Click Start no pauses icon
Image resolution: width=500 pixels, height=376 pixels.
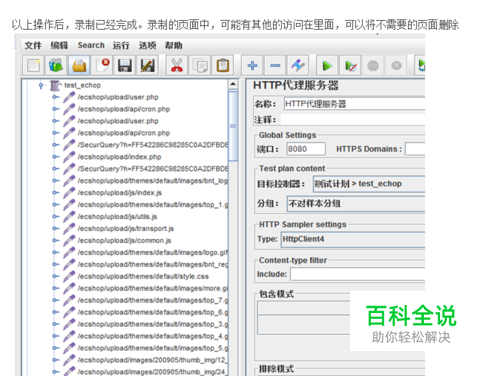coord(350,66)
